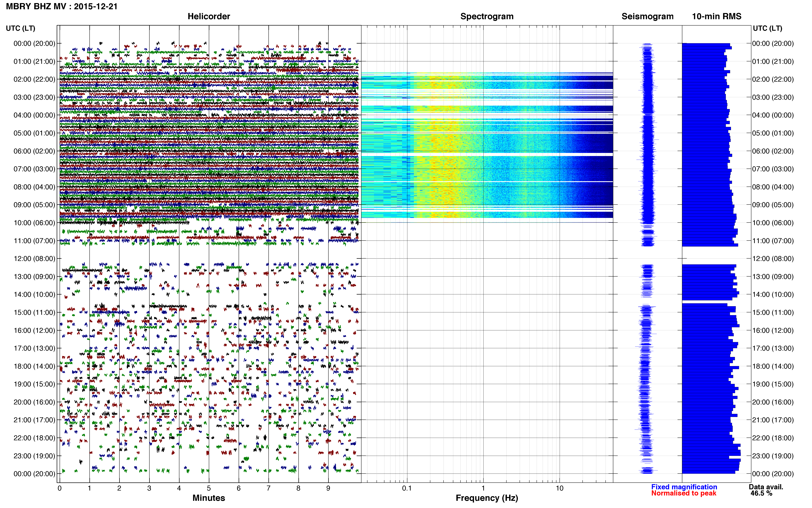Click the '46.5 %' availability value

click(x=761, y=493)
